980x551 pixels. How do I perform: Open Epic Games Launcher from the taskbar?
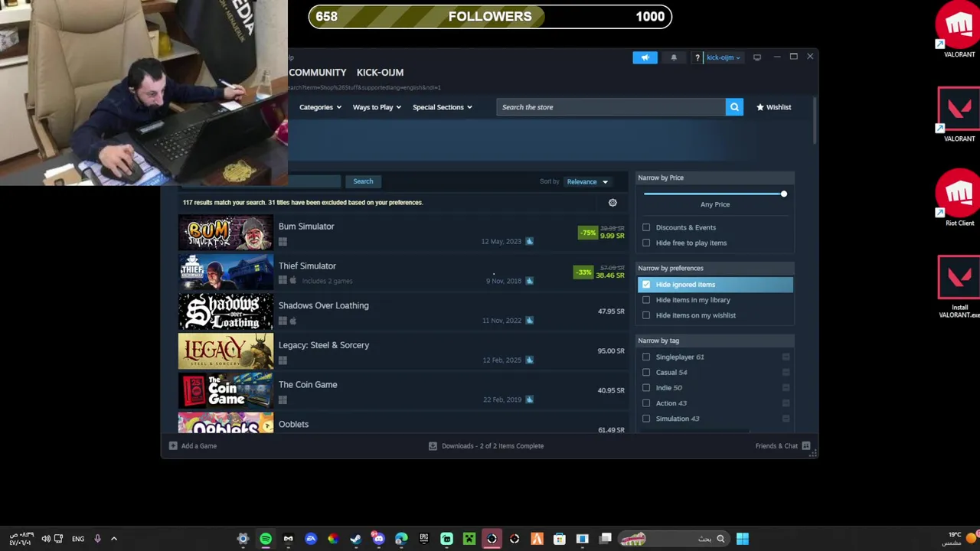423,539
